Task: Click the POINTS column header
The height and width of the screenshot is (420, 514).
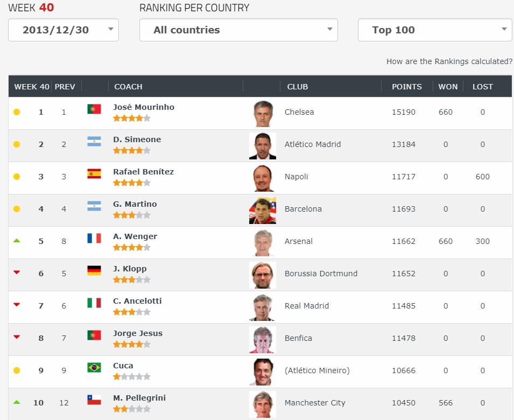Action: (407, 87)
